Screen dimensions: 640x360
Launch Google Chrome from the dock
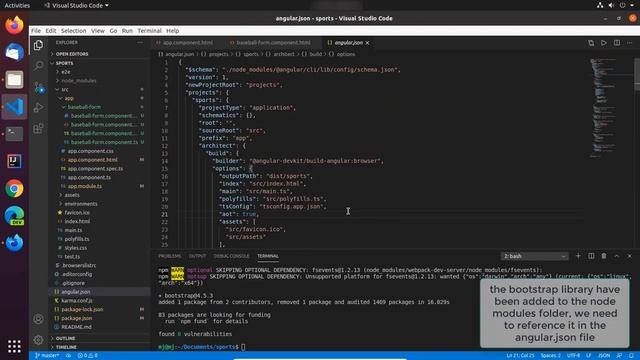pos(14,189)
